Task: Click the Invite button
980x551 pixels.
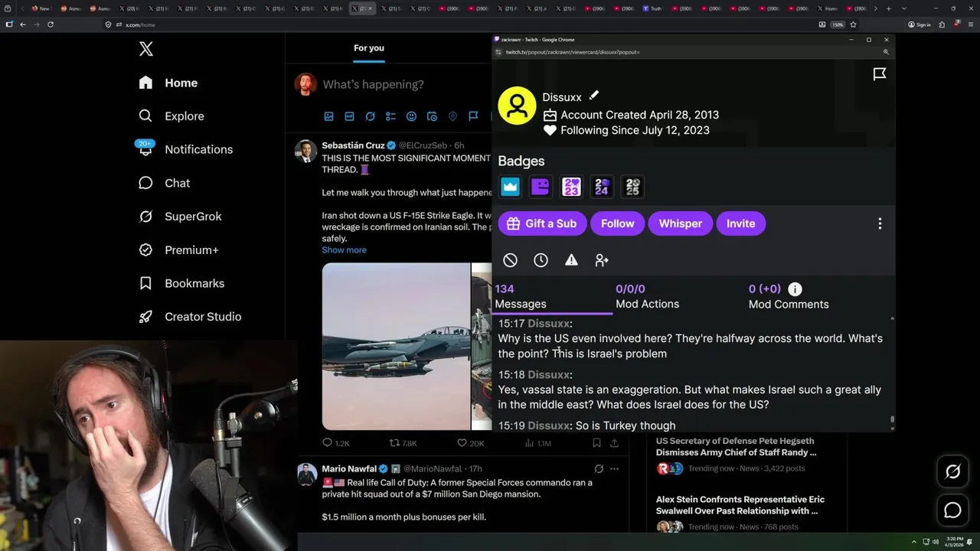Action: (x=740, y=223)
